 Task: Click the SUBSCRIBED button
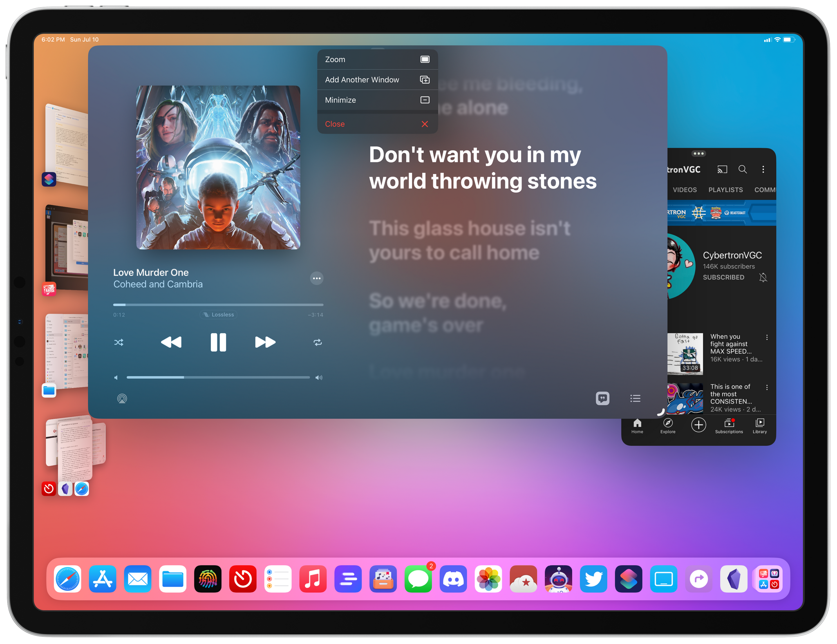723,277
